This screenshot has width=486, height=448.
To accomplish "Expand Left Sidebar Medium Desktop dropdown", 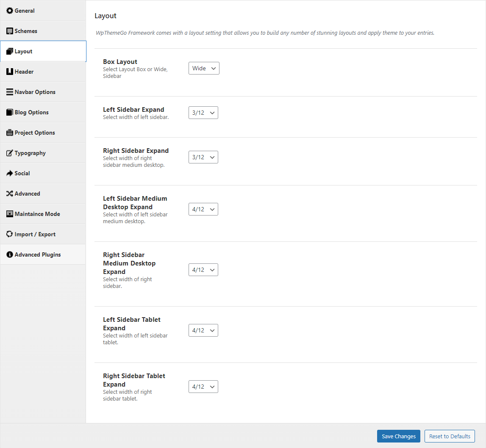I will click(203, 209).
